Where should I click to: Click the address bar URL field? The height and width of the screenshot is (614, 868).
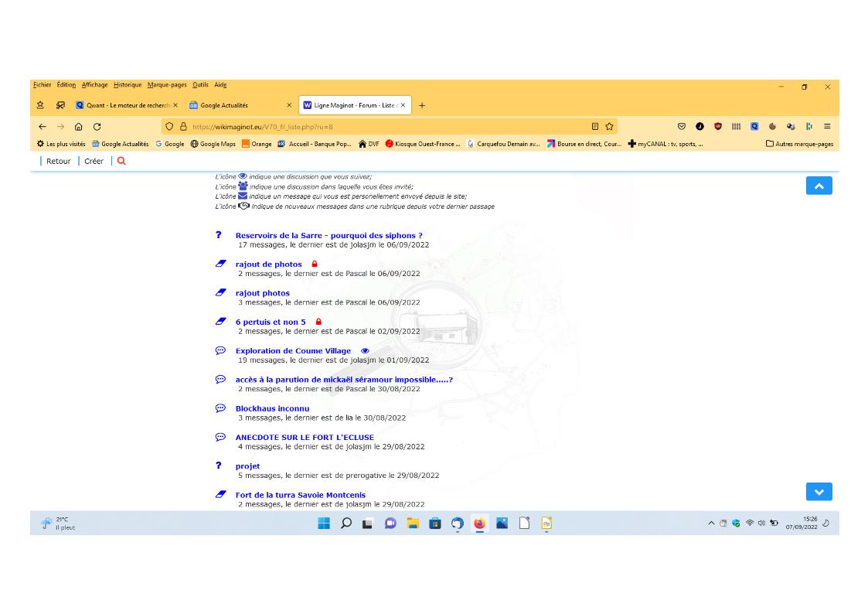click(x=386, y=127)
